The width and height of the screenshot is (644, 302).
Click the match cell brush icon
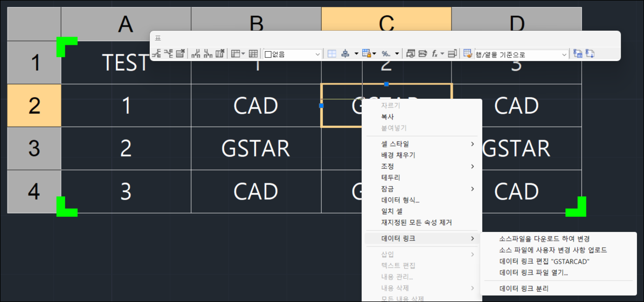467,54
